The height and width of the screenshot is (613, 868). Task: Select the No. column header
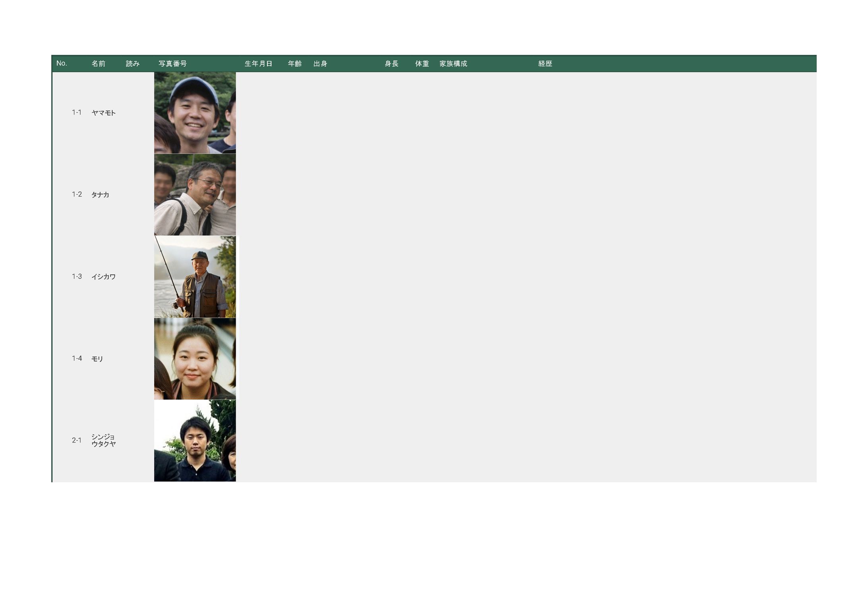tap(62, 64)
